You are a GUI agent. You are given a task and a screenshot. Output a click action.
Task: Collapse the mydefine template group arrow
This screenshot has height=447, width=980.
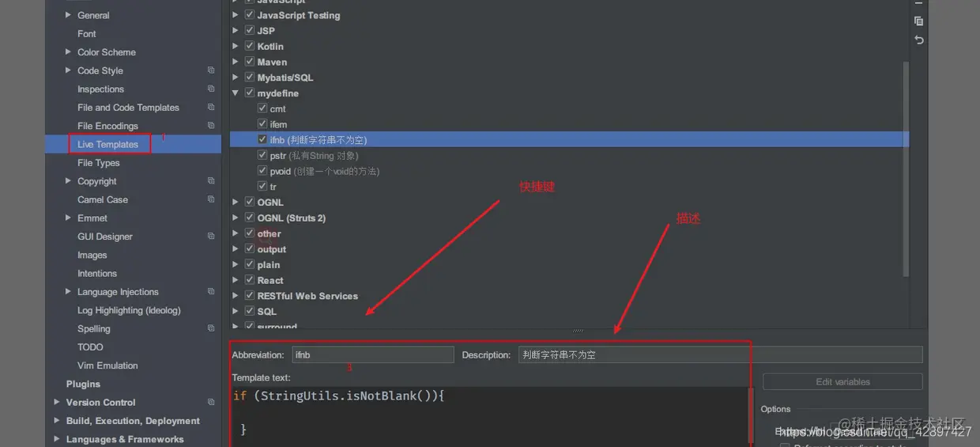click(x=236, y=93)
